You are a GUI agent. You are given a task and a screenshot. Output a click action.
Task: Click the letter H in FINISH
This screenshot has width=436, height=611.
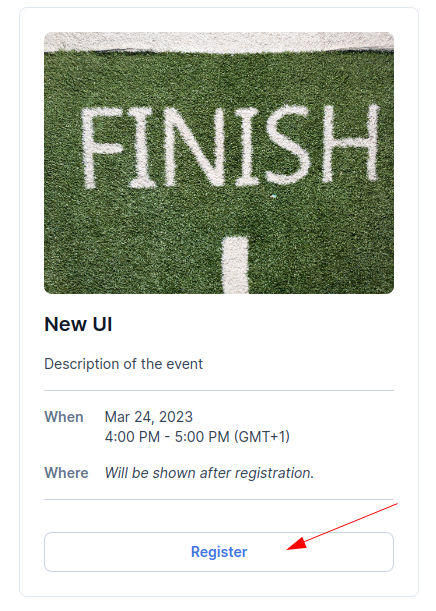pos(350,140)
